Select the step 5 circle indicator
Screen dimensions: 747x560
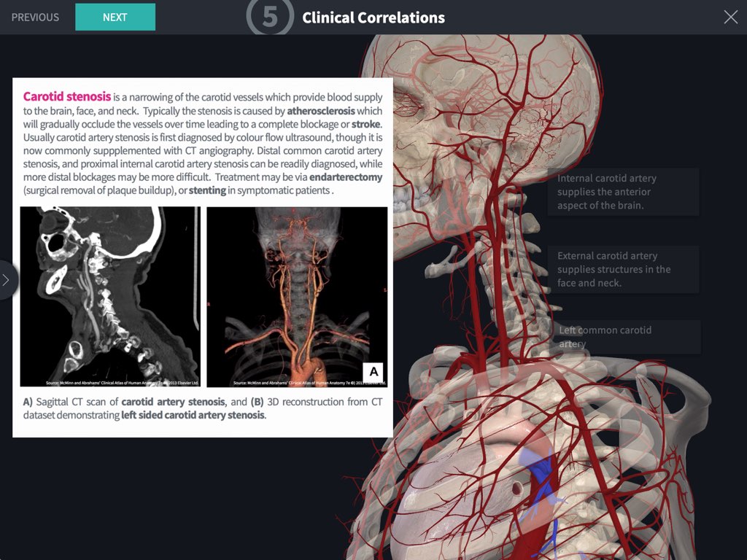pos(270,17)
